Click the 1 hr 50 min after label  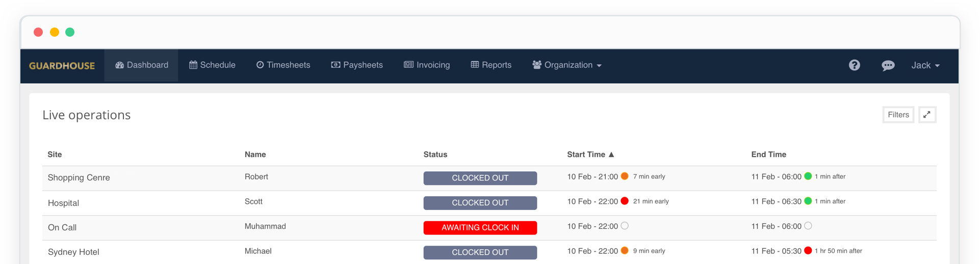[x=838, y=251]
